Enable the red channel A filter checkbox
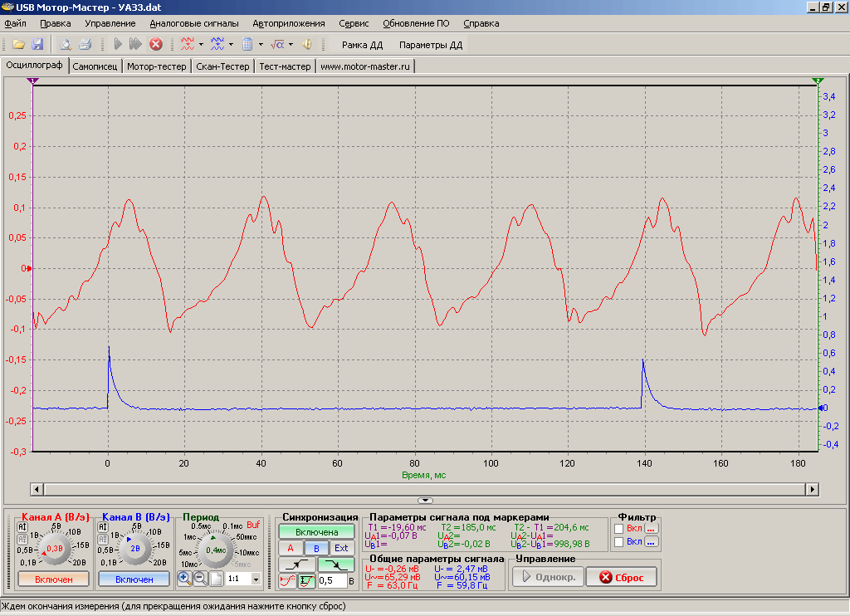The width and height of the screenshot is (850, 616). pyautogui.click(x=618, y=528)
